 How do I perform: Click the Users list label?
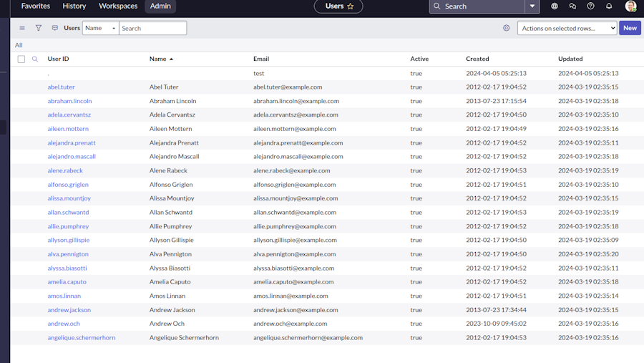(x=72, y=28)
